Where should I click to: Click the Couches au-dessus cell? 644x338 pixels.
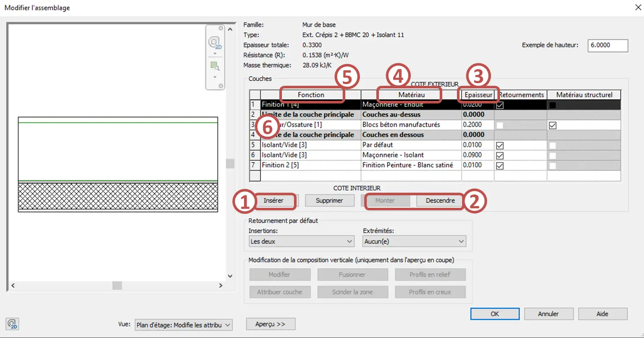(411, 115)
